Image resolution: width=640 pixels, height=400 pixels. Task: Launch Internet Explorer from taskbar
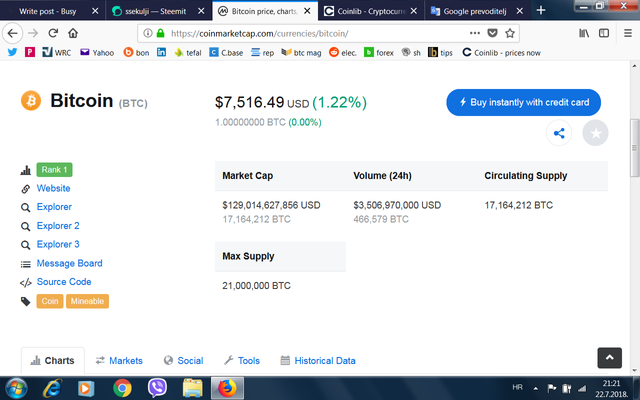(53, 388)
